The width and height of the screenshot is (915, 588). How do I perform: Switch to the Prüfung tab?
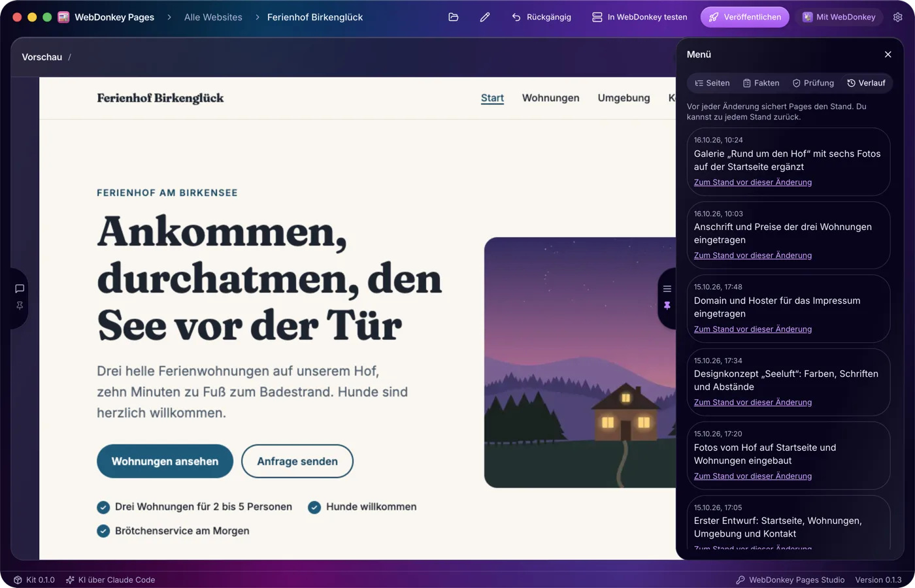pos(813,83)
